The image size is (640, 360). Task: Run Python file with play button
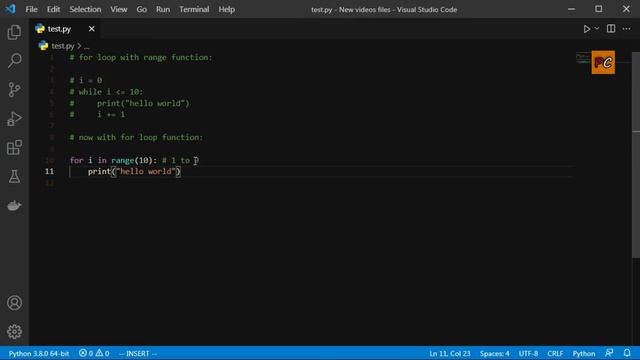(x=587, y=29)
